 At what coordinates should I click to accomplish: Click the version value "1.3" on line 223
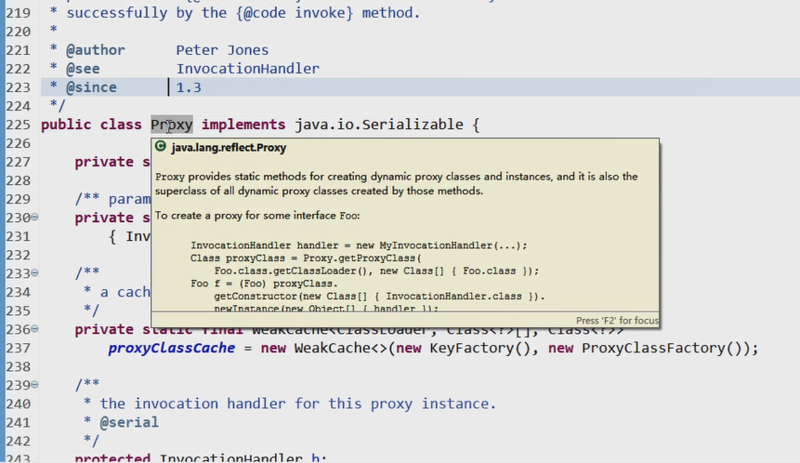pos(189,87)
